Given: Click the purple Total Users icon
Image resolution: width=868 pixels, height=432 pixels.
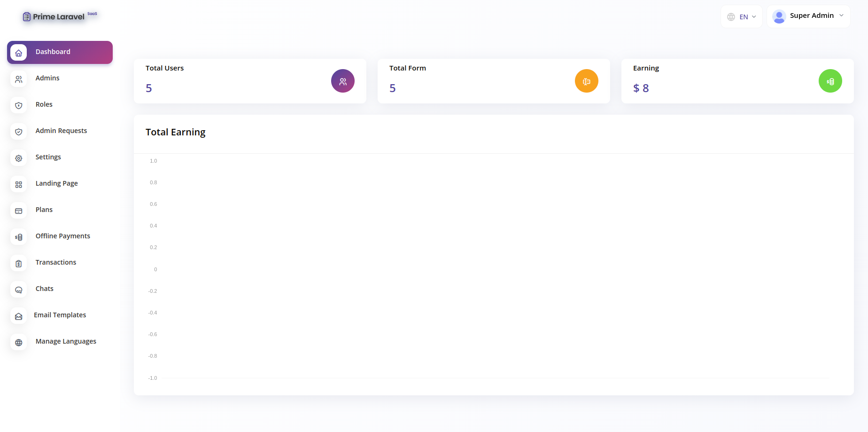Looking at the screenshot, I should tap(343, 81).
